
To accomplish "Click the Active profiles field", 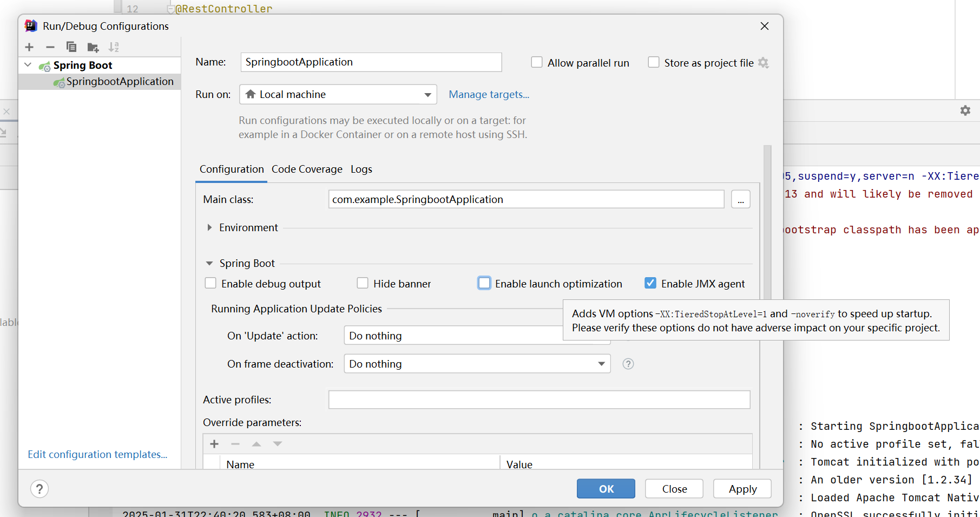I will pos(539,400).
